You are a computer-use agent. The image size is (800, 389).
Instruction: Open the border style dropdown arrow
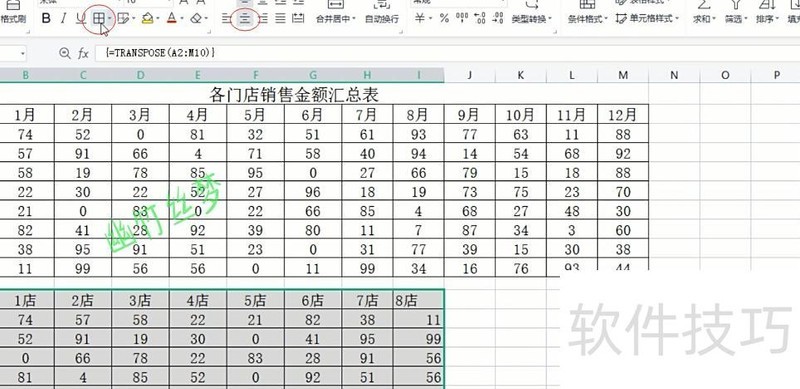click(110, 19)
